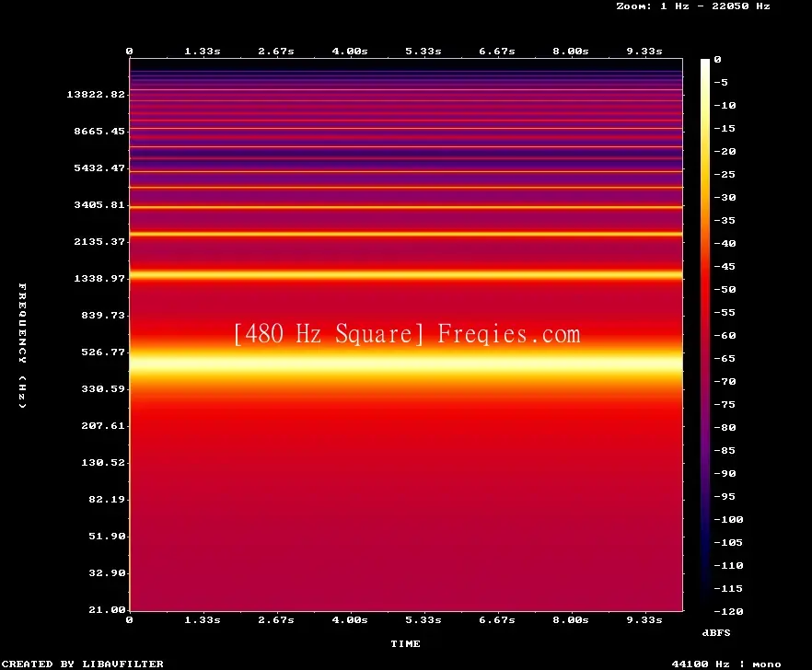
Task: Click the 4.00s label on the top time axis
Action: (x=350, y=52)
